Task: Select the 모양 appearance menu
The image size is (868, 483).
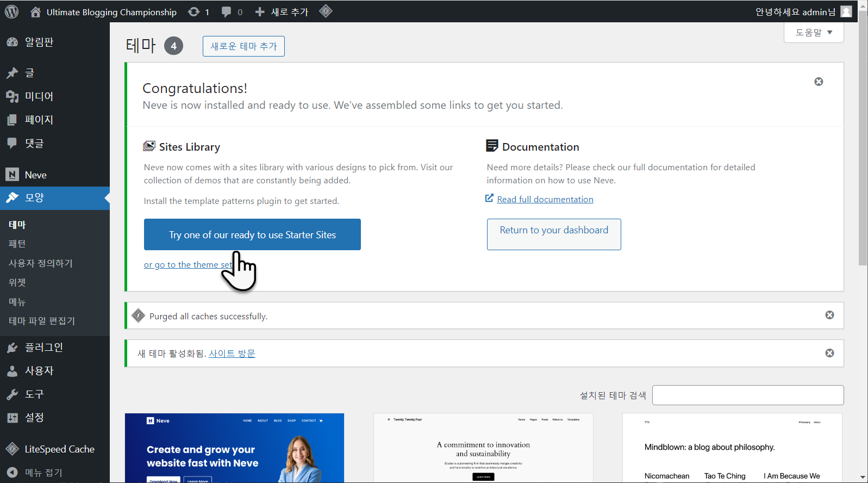Action: click(x=55, y=198)
